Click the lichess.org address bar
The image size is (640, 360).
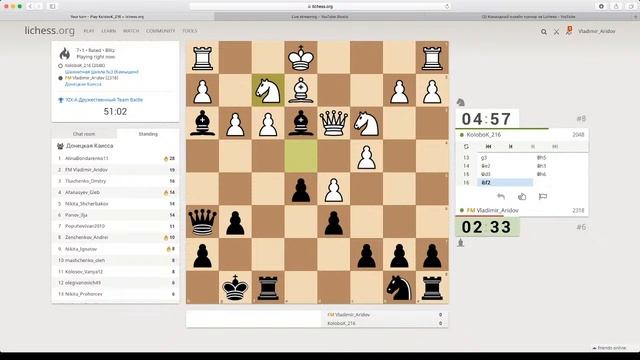pyautogui.click(x=320, y=7)
